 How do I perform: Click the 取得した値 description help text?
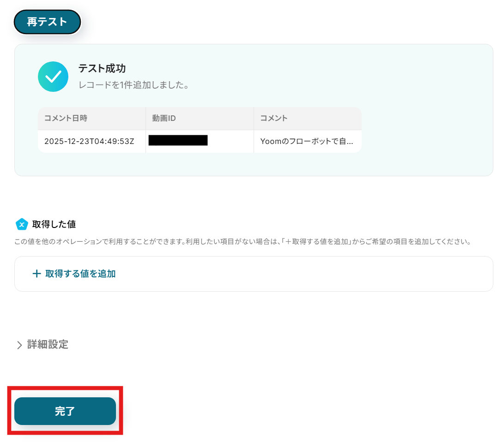pos(243,241)
